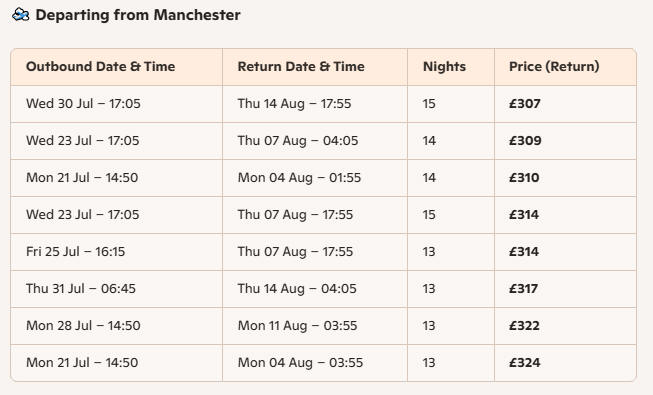
Task: Click return Mon 04 Aug – 01:55
Action: [299, 178]
